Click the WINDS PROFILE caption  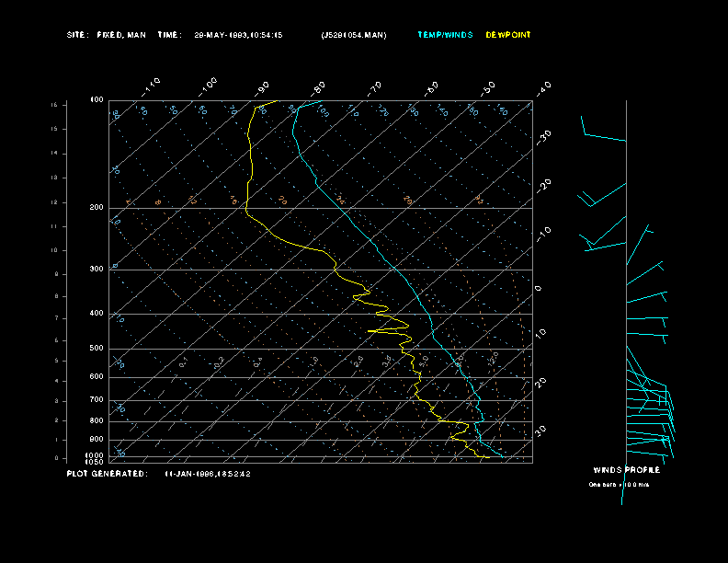pyautogui.click(x=626, y=470)
